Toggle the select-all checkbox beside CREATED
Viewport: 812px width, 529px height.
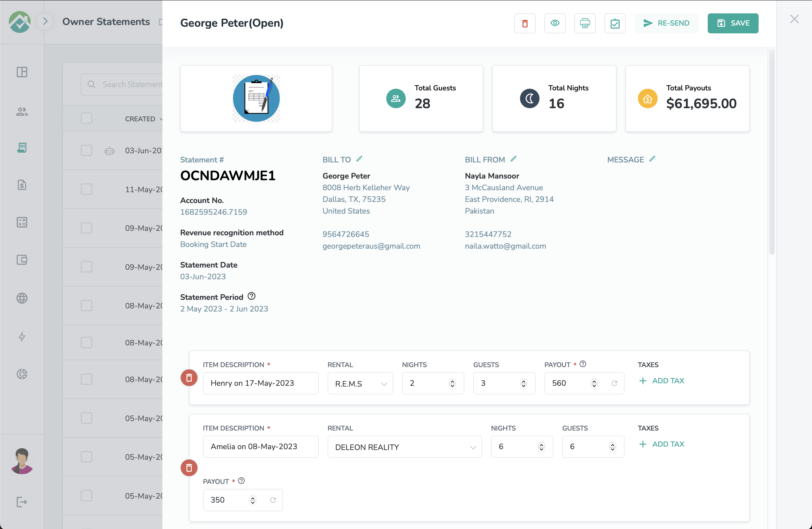(86, 118)
